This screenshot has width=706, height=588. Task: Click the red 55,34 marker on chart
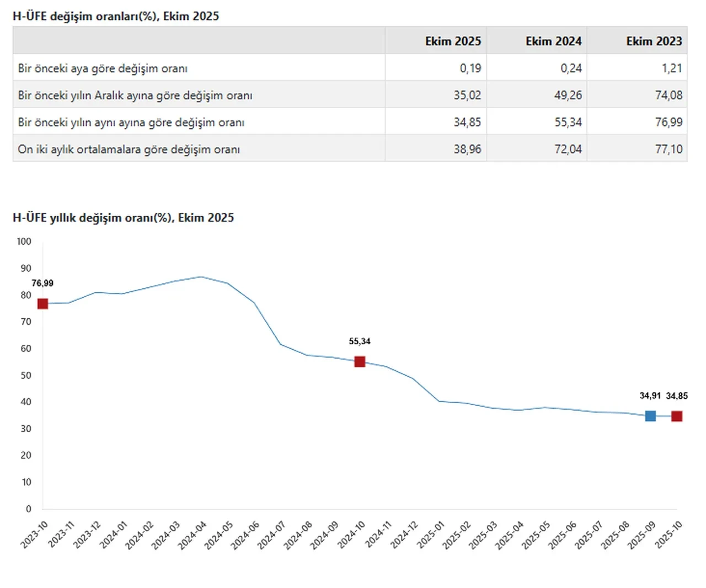(x=360, y=362)
